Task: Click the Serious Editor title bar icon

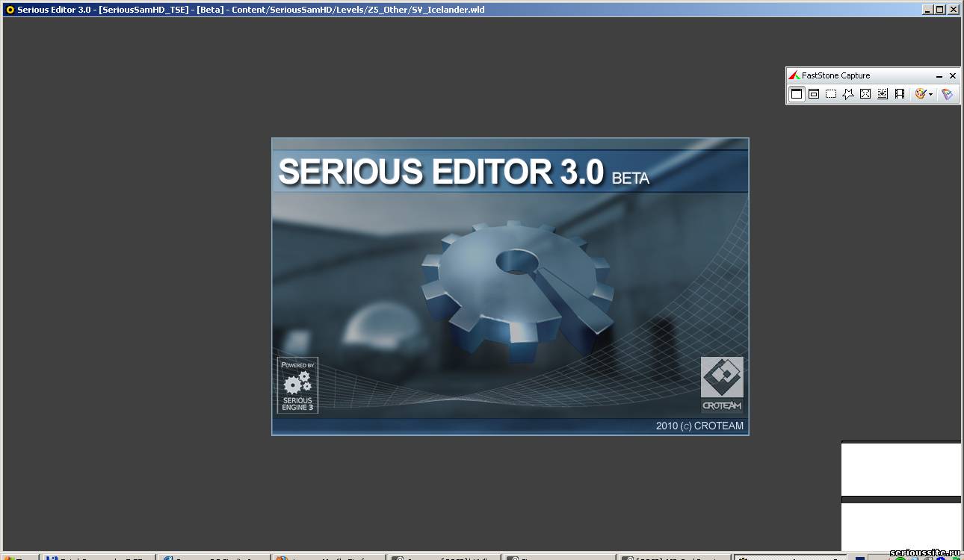Action: pyautogui.click(x=10, y=10)
